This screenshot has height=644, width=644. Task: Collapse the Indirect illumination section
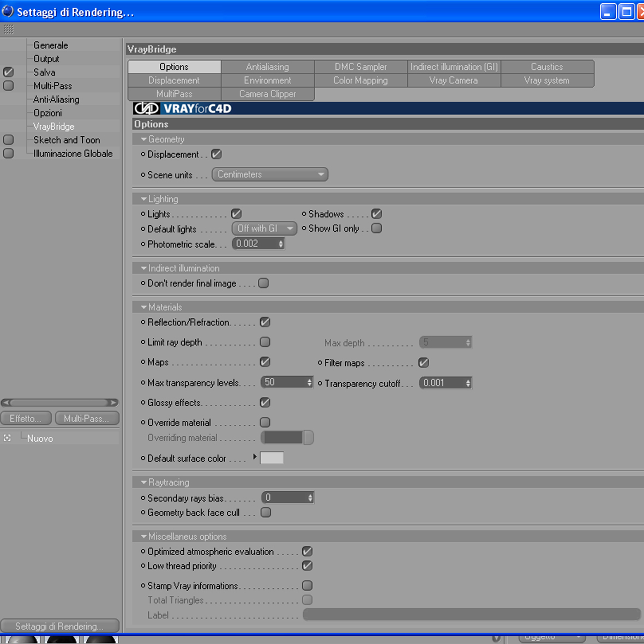point(144,268)
